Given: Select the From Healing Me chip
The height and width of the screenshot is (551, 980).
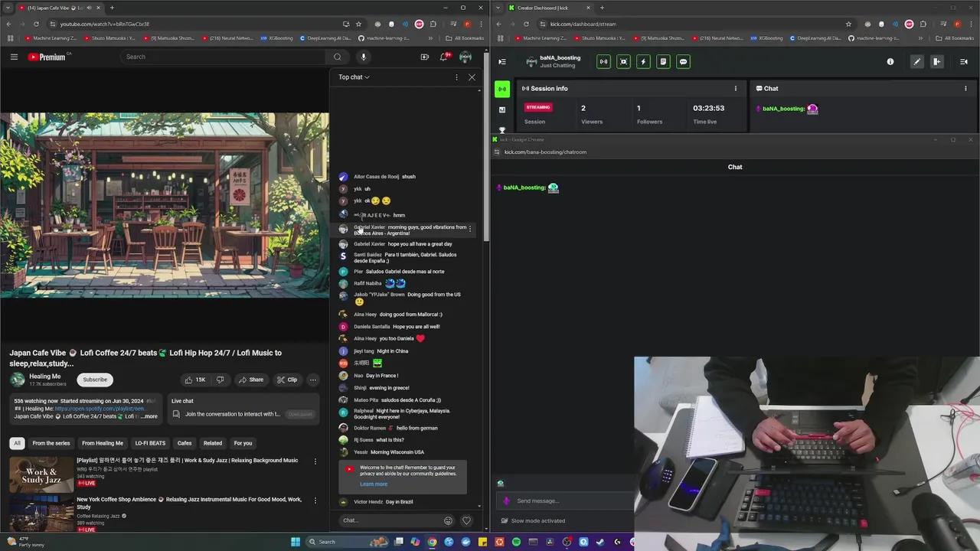Looking at the screenshot, I should pos(103,443).
